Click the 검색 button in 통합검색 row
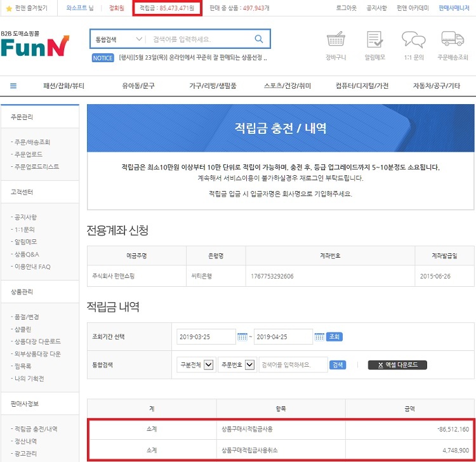Screen dimensions: 476x462 point(338,365)
